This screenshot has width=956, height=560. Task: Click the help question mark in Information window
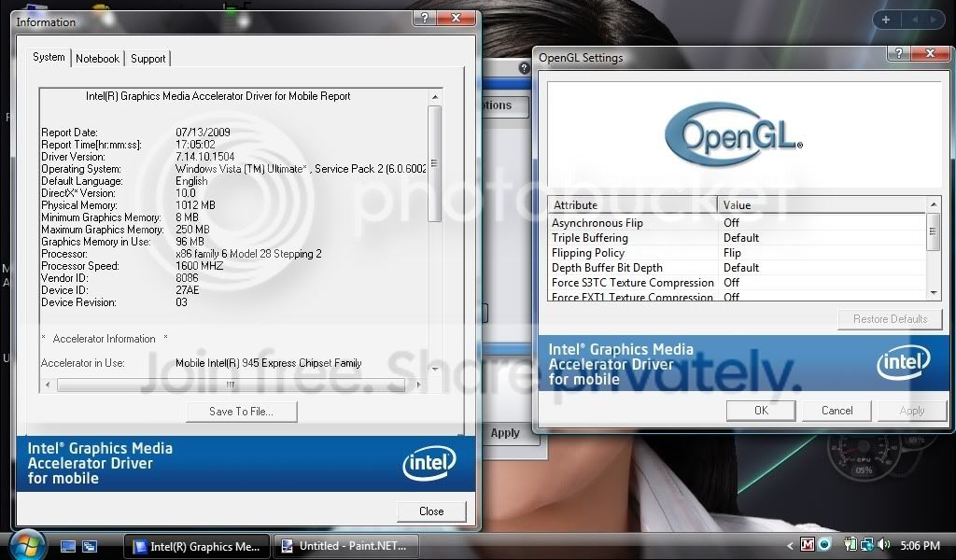pos(425,18)
